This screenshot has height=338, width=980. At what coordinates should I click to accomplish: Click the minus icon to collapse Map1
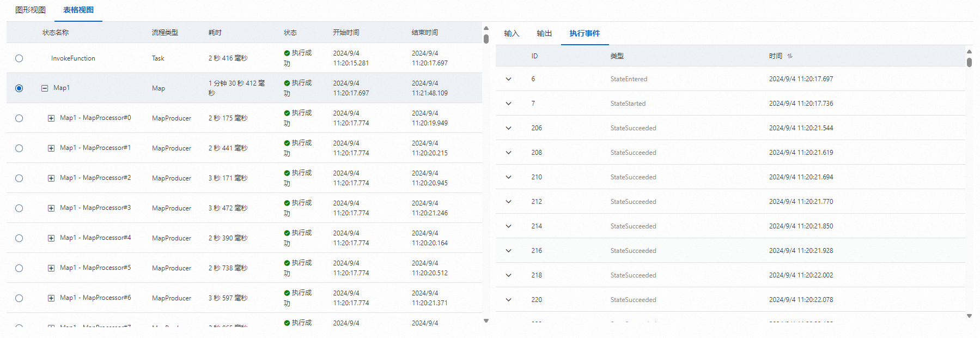[45, 88]
